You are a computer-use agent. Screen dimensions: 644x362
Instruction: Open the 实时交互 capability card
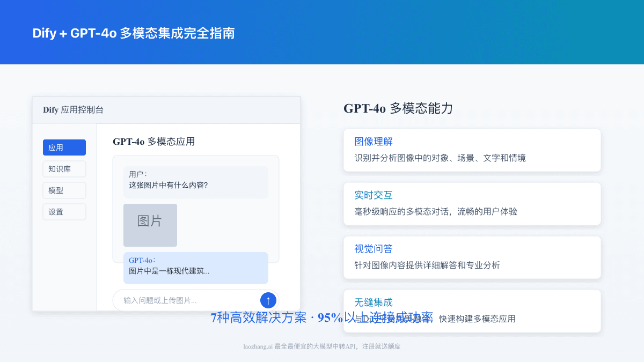[472, 204]
